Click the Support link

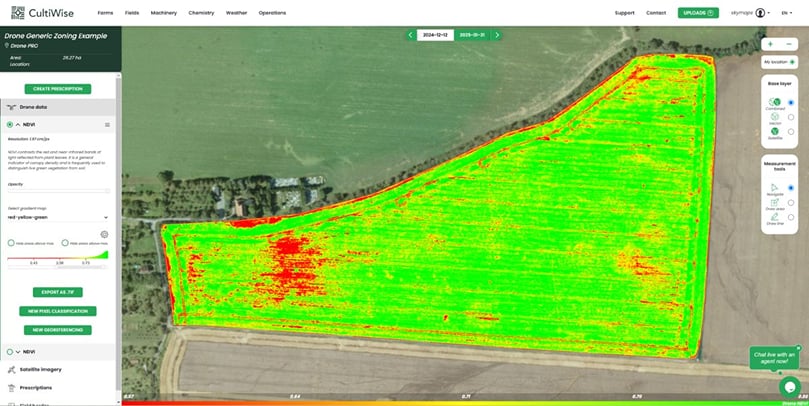625,13
